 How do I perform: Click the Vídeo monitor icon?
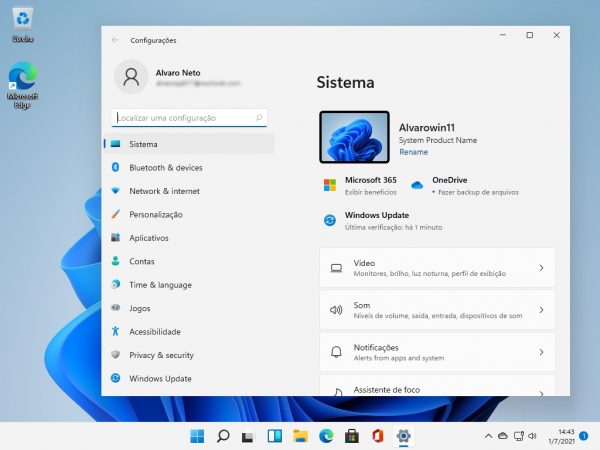(336, 268)
